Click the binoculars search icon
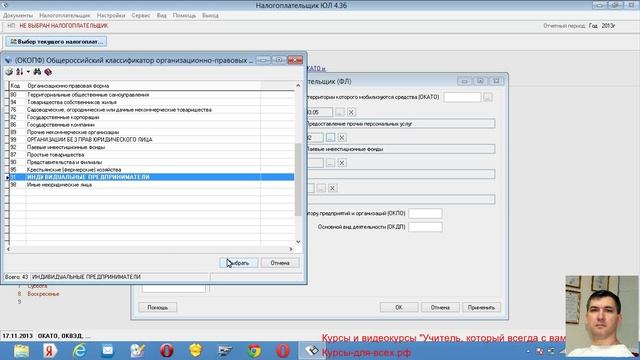The image size is (640, 360). tap(37, 72)
